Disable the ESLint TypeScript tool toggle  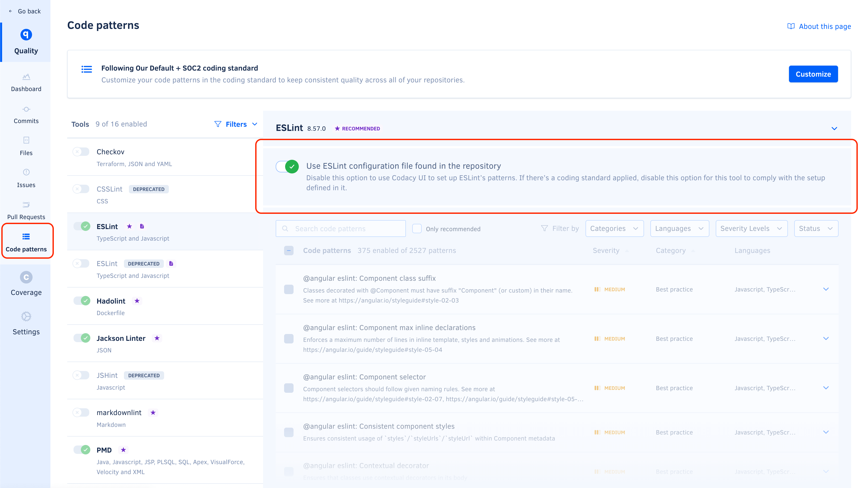[x=82, y=226]
